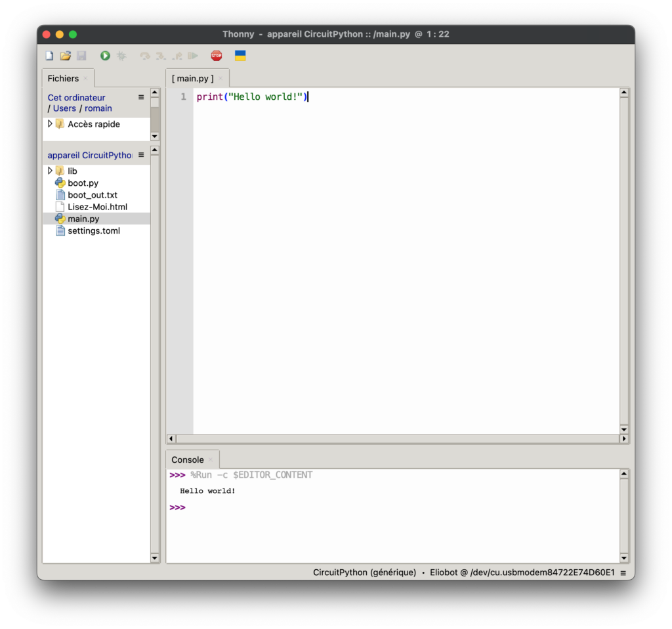Image resolution: width=672 pixels, height=629 pixels.
Task: Click the debug (bug) icon
Action: tap(121, 55)
